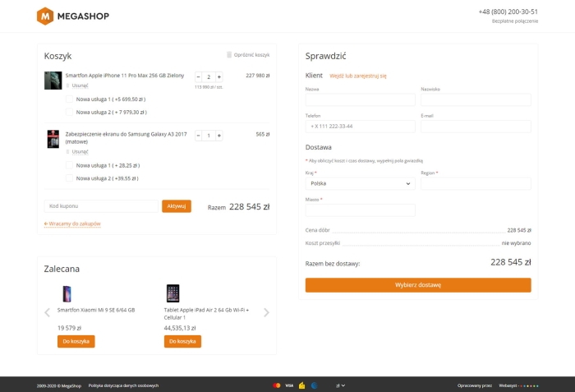The width and height of the screenshot is (575, 392).
Task: Click Wejdź lub zarejestruj się link
Action: 358,76
